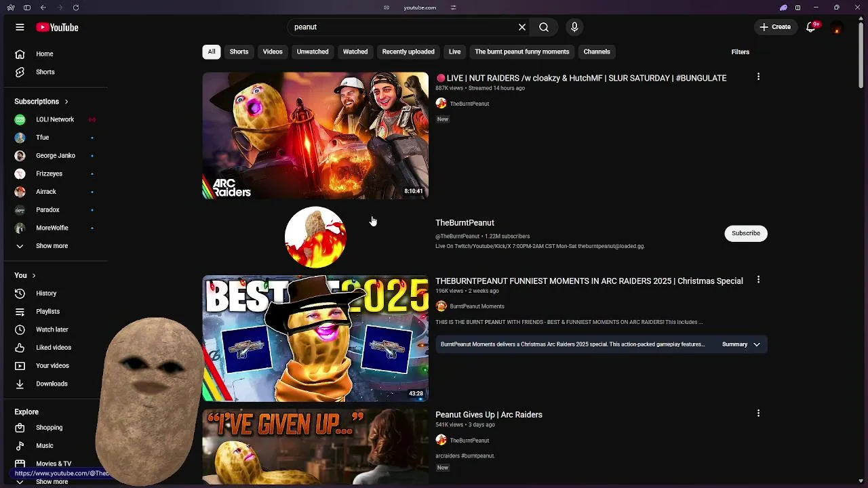This screenshot has width=868, height=488.
Task: Click browser back arrow
Action: click(x=43, y=7)
